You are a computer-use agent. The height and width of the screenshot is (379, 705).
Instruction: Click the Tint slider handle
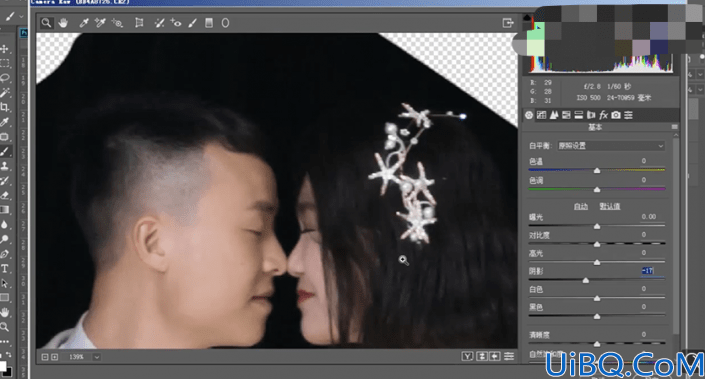pyautogui.click(x=597, y=190)
